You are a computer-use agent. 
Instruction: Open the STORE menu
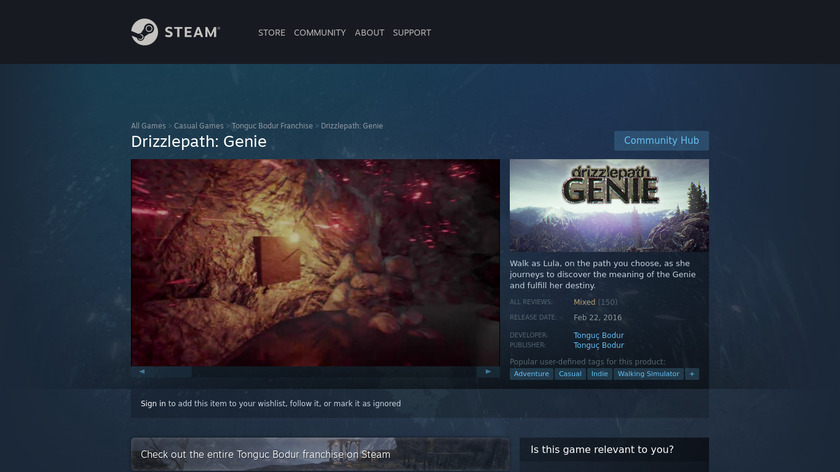tap(272, 33)
